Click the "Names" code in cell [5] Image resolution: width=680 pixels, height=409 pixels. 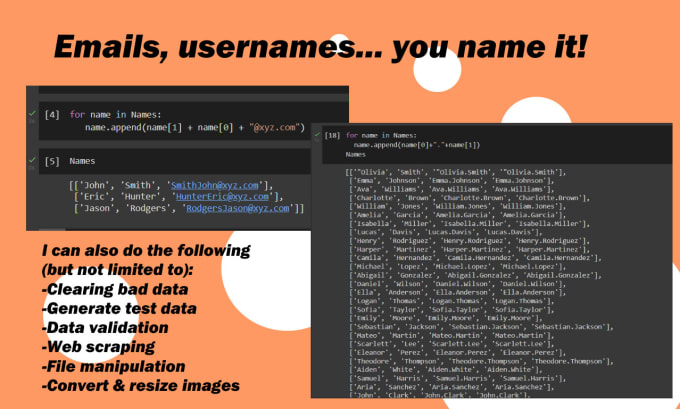[x=82, y=161]
